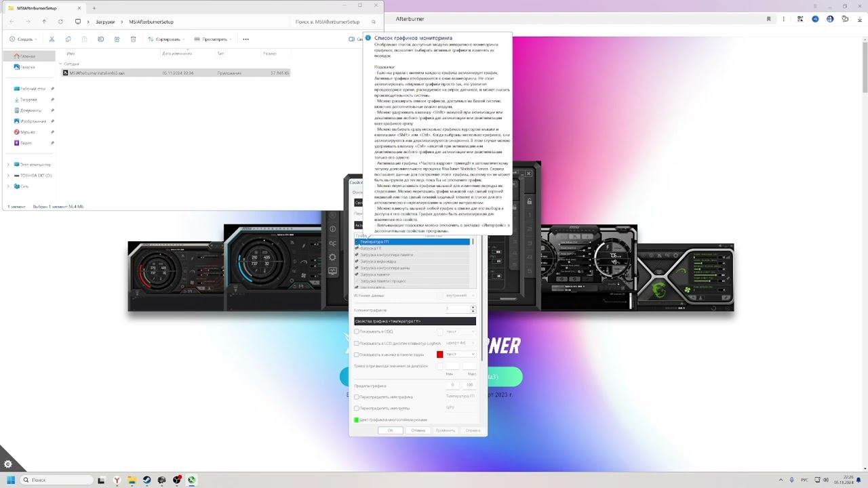The image size is (868, 488).
Task: Toggle the checkmark for Загрузка контроллера шины
Action: click(357, 268)
